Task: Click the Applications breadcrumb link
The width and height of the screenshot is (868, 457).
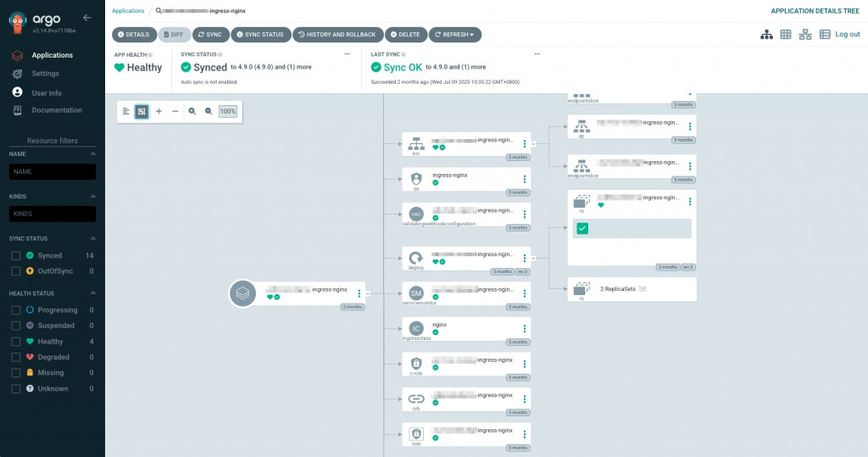Action: (128, 10)
